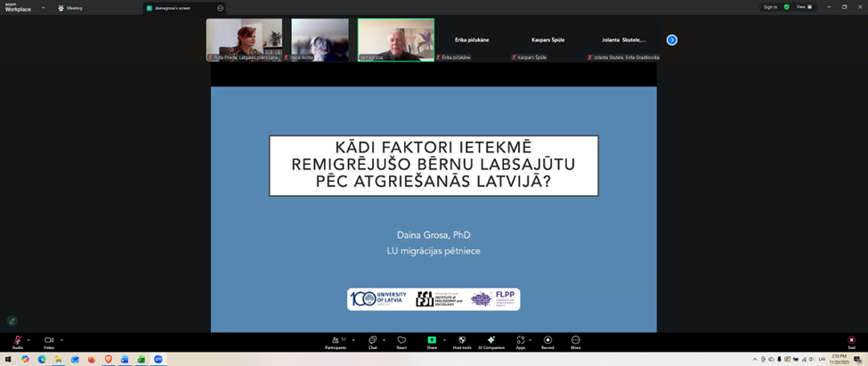Click the React heart icon
868x366 pixels.
[402, 341]
